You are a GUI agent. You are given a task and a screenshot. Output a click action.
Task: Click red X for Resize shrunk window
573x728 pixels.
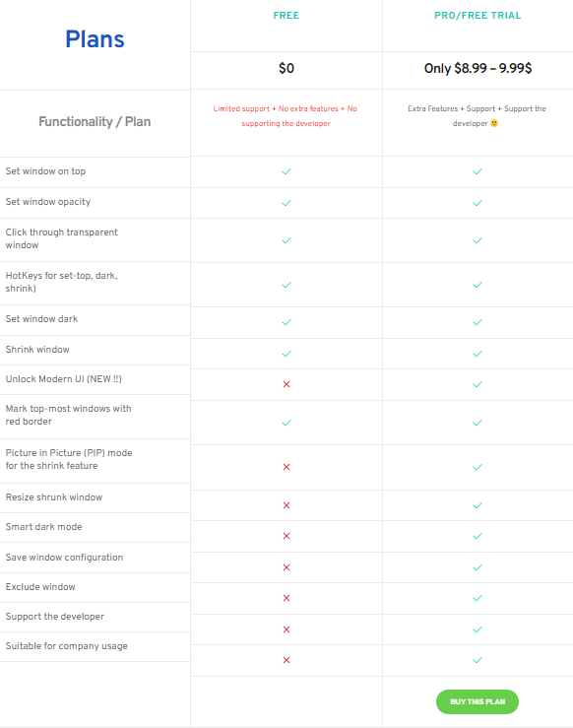[286, 505]
